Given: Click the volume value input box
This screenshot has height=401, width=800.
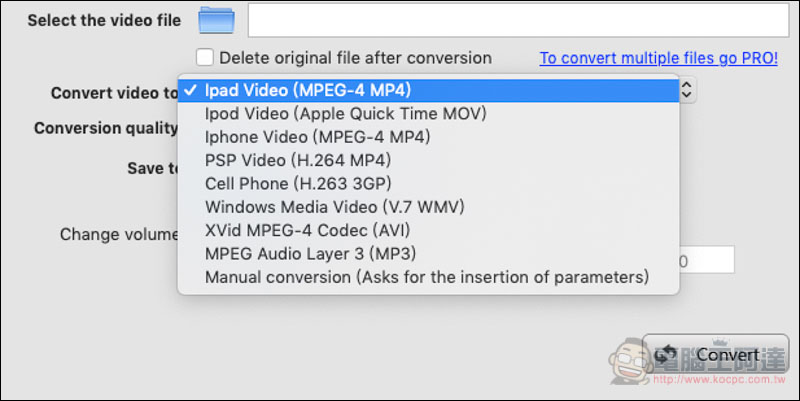Looking at the screenshot, I should click(x=707, y=260).
